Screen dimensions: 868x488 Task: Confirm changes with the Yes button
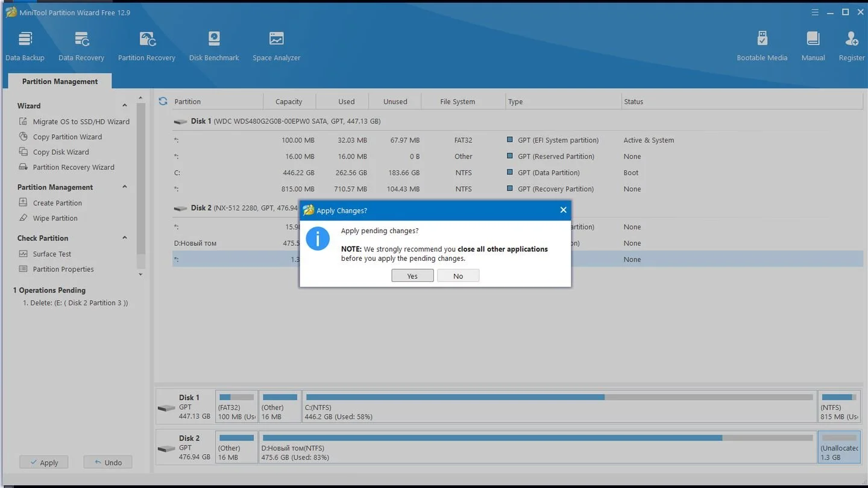[x=412, y=276]
